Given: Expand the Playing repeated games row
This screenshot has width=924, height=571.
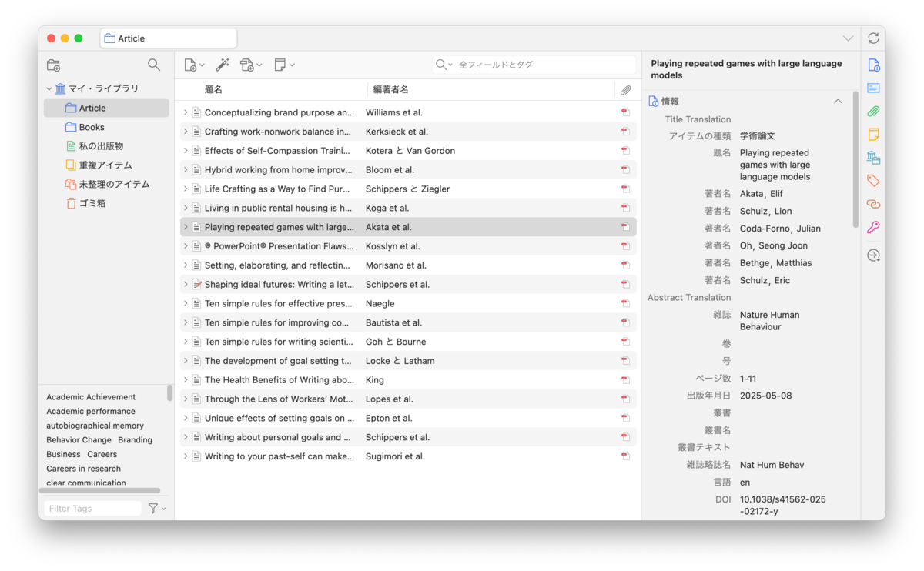Looking at the screenshot, I should [186, 227].
